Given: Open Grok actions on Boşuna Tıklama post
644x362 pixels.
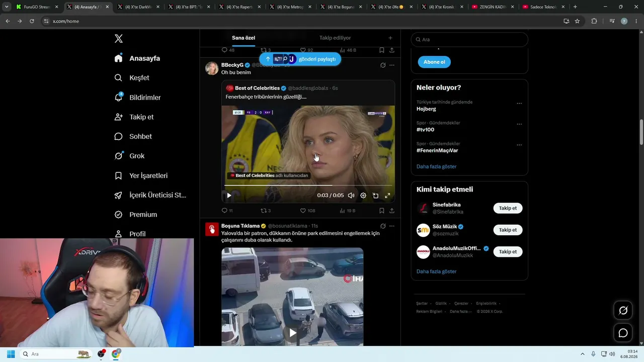Looking at the screenshot, I should (x=383, y=226).
